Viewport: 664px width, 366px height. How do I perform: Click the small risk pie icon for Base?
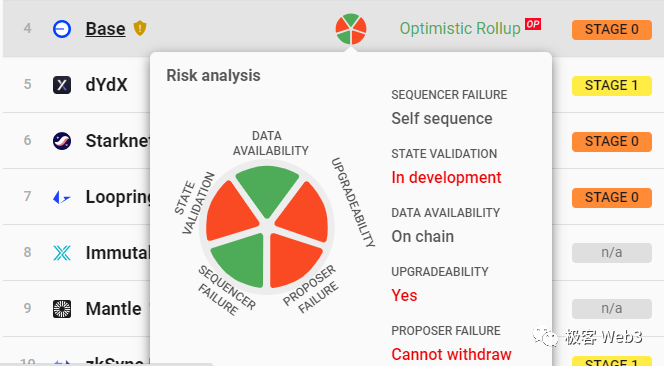pos(351,29)
